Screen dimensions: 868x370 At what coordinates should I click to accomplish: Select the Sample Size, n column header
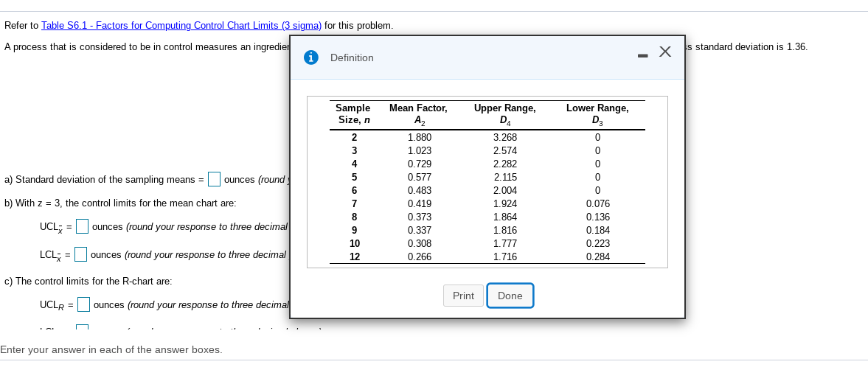tap(353, 114)
